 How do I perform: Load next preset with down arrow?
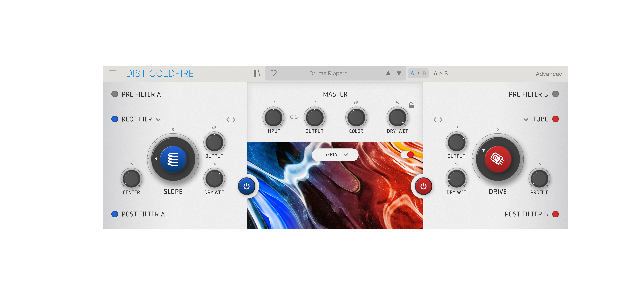tap(399, 73)
